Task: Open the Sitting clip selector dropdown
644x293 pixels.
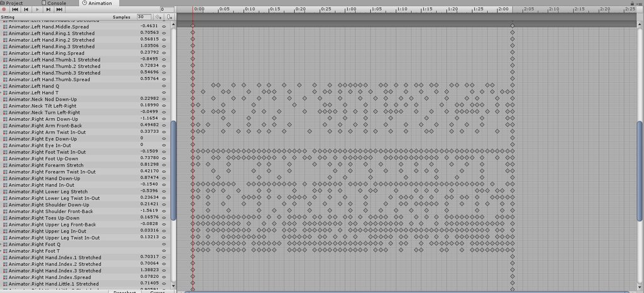Action: point(8,17)
